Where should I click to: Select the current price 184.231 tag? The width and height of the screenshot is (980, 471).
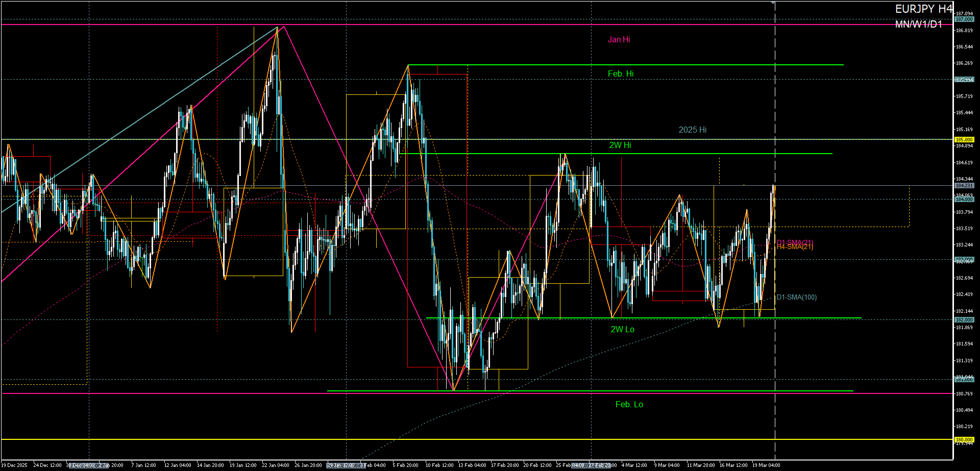tap(964, 186)
